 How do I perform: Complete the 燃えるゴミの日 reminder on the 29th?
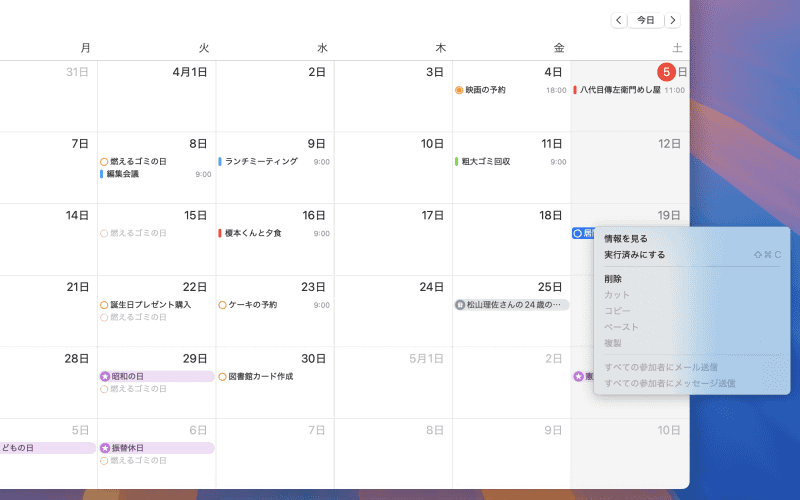coord(104,389)
